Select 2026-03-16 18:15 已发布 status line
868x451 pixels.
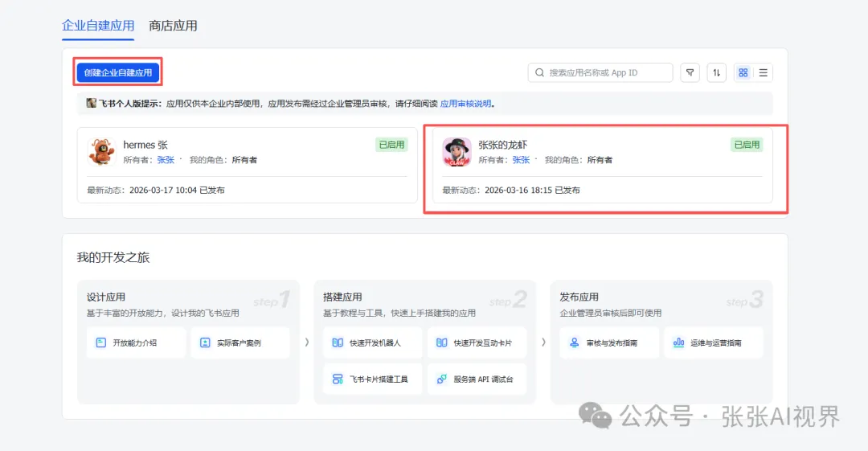click(532, 190)
